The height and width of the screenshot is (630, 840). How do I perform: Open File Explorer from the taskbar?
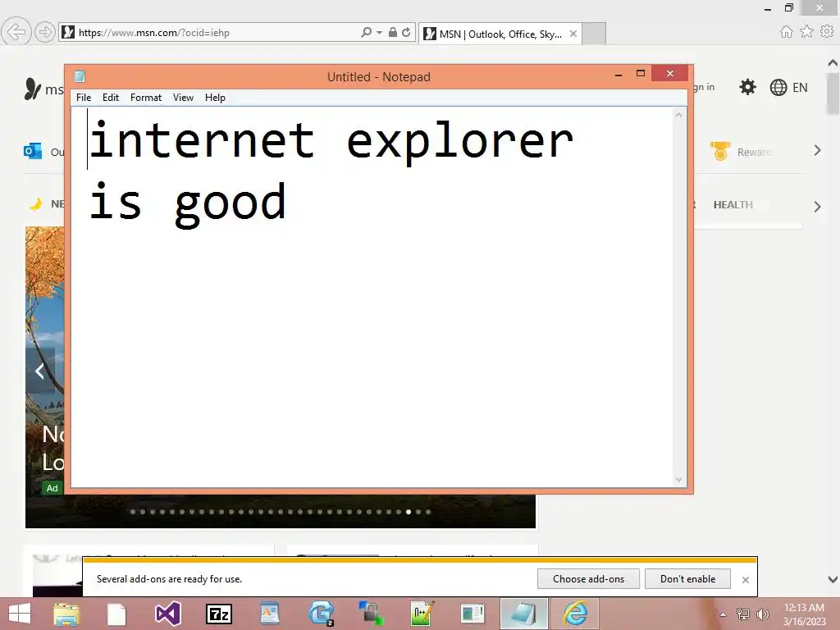[x=67, y=614]
